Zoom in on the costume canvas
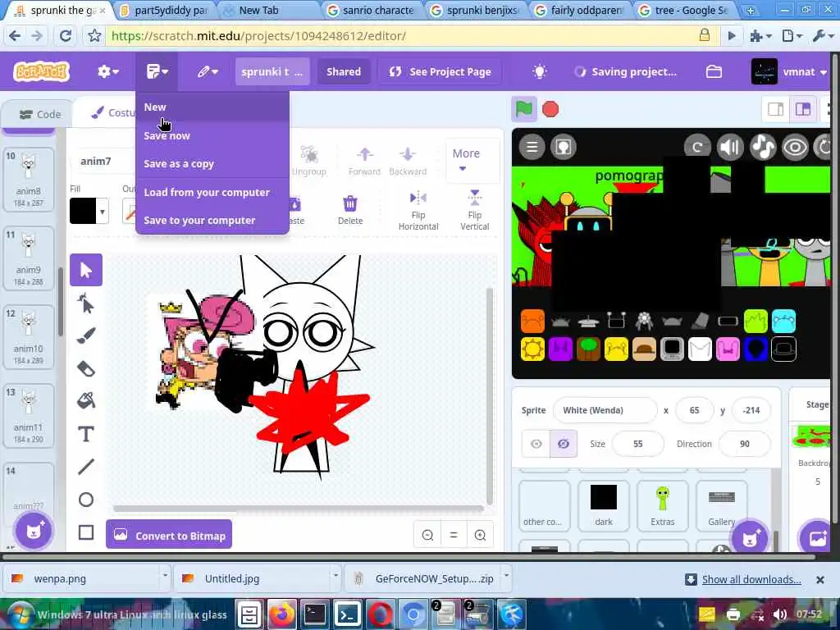This screenshot has width=840, height=630. [480, 535]
